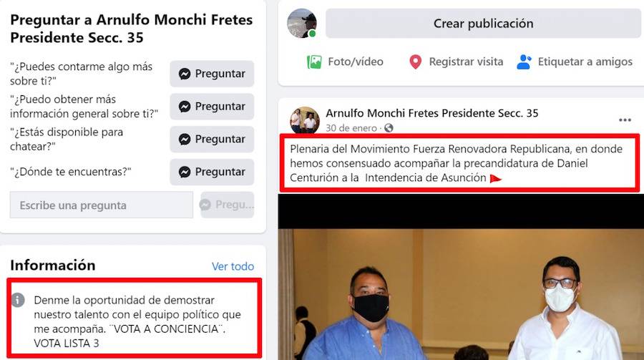Ask "¿Puedes contarme algo más sobre ti?"

tap(212, 74)
